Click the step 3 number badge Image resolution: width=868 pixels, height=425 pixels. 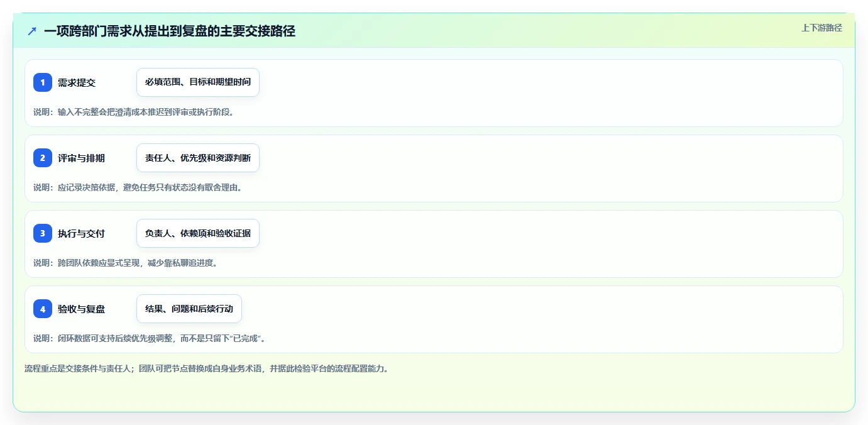click(x=43, y=233)
